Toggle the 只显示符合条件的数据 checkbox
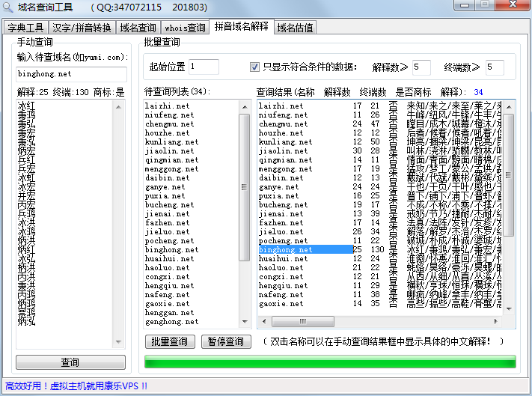 [x=255, y=67]
